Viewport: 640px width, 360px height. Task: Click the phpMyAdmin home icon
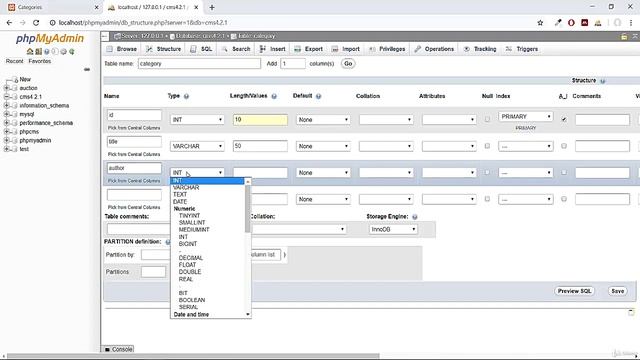30,51
